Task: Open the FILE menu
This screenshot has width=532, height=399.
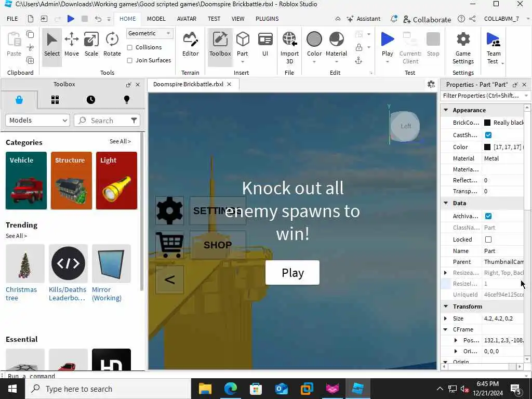Action: coord(12,19)
